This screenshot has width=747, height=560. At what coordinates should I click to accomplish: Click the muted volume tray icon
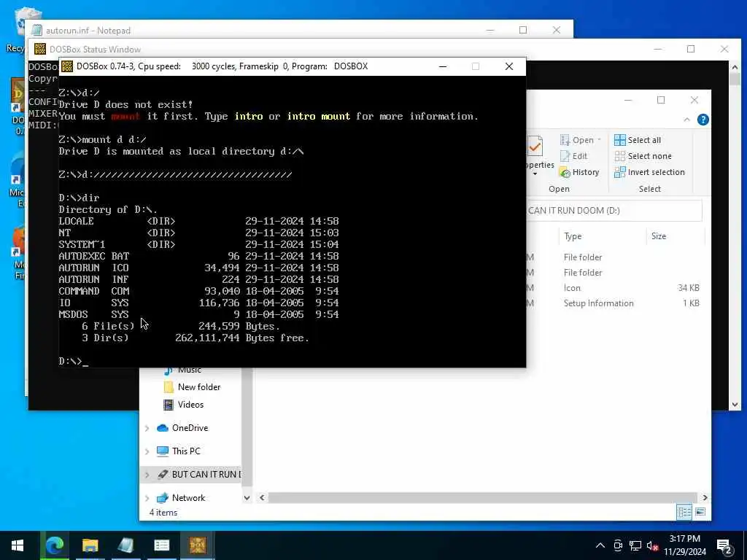pyautogui.click(x=653, y=545)
